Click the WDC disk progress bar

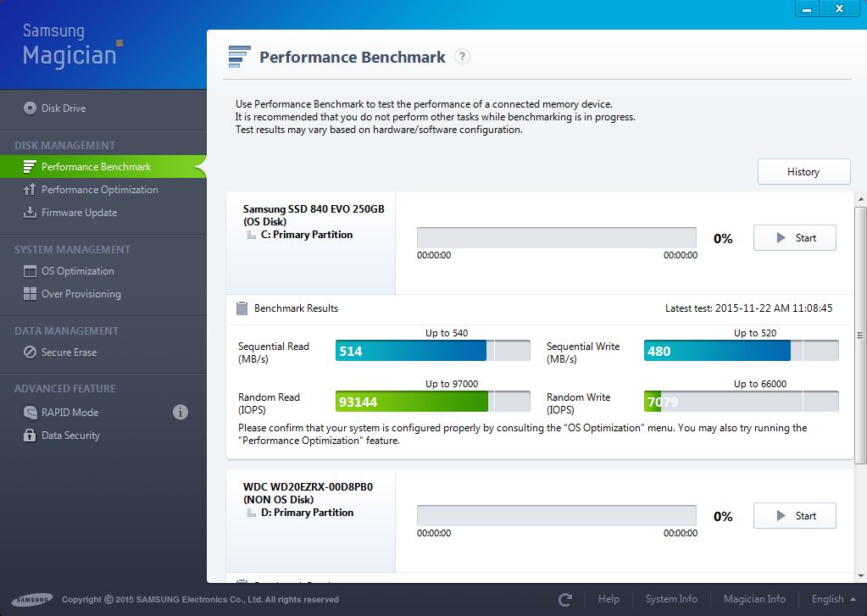click(556, 515)
